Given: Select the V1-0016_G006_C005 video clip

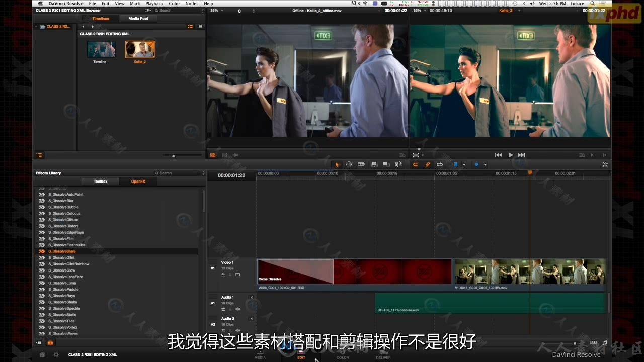Looking at the screenshot, I should (530, 275).
